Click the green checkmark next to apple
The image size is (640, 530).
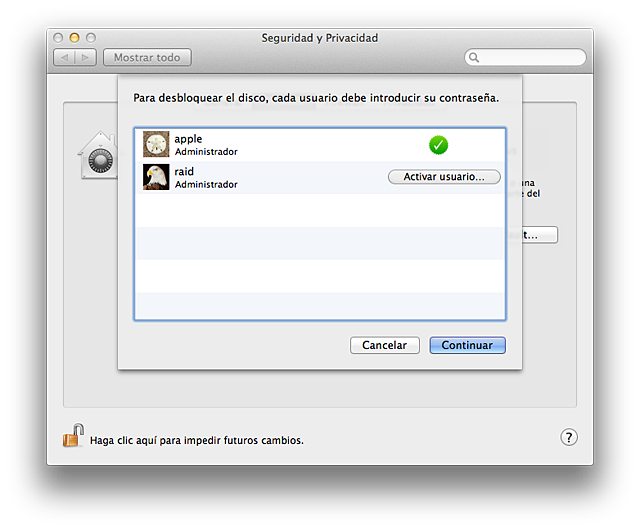point(438,145)
